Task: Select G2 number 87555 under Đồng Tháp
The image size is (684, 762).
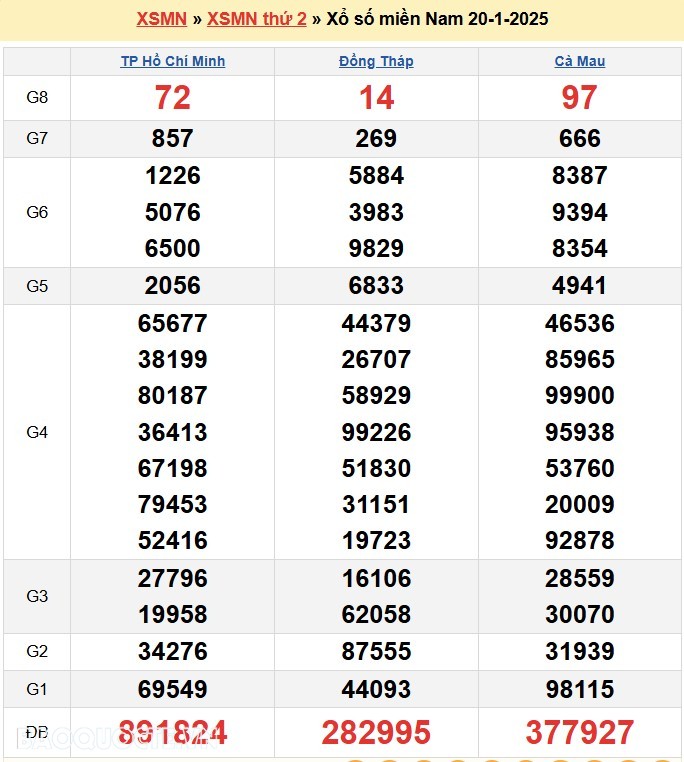Action: (376, 652)
